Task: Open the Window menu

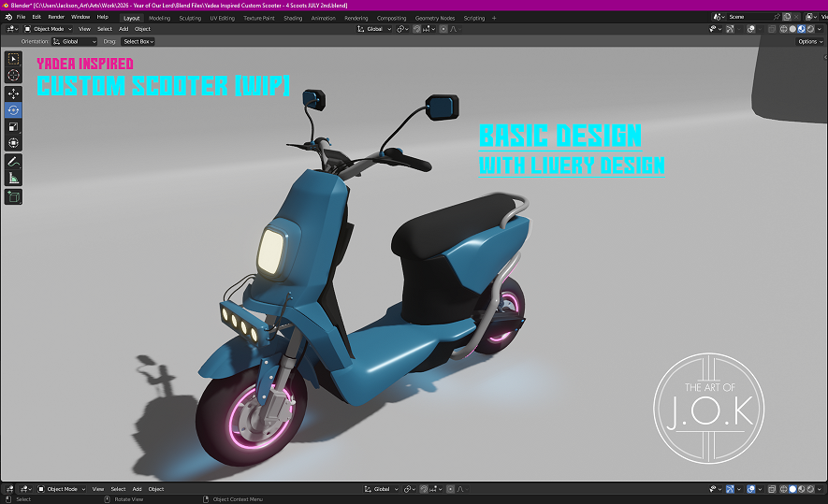Action: [x=80, y=17]
